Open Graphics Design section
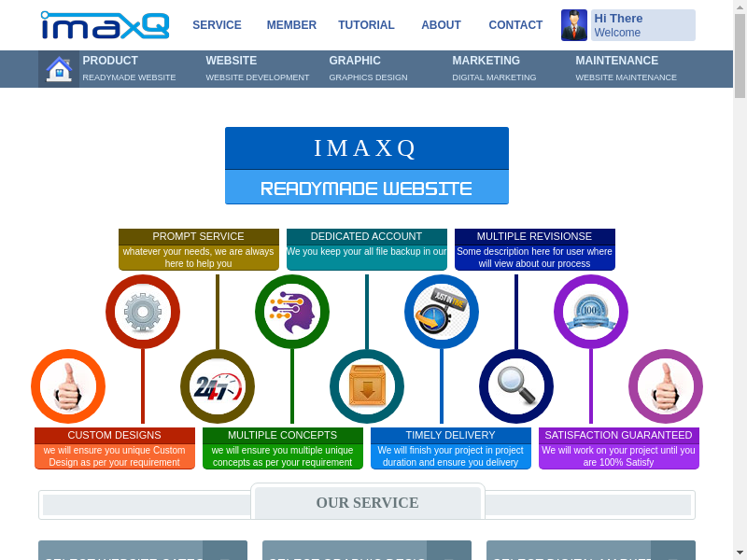 pyautogui.click(x=368, y=69)
